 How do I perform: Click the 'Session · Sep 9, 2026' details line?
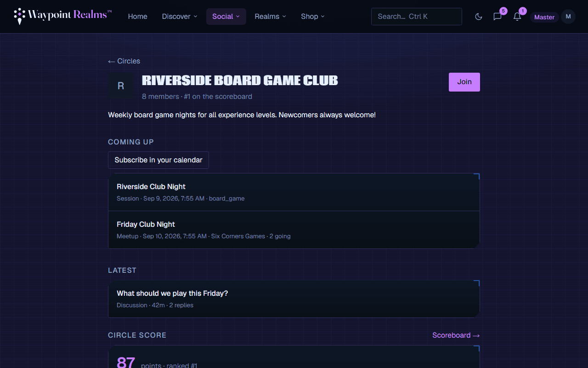point(181,199)
